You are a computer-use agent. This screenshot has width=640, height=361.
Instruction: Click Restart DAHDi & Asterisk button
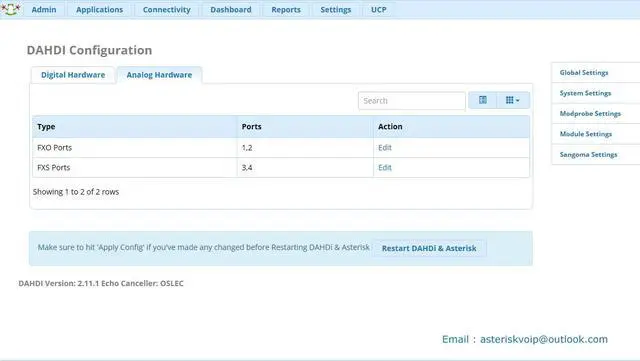tap(429, 248)
